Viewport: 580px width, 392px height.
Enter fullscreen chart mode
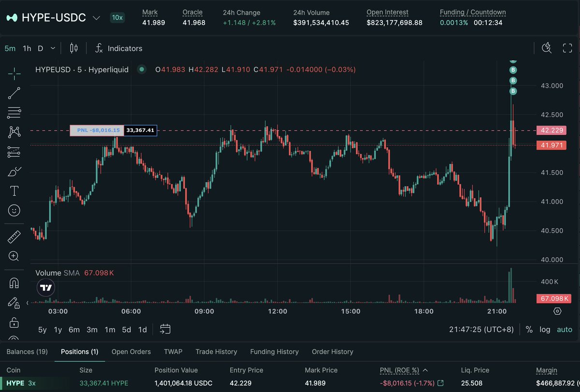point(567,48)
